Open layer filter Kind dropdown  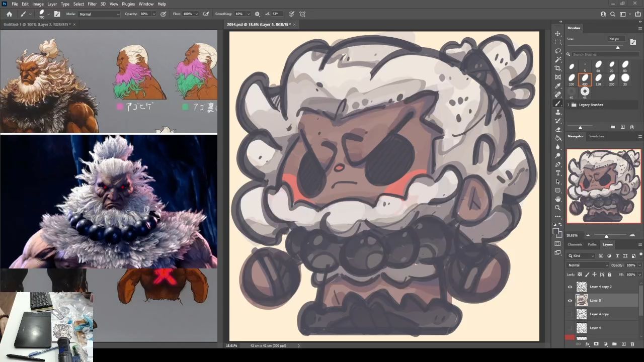(x=581, y=256)
